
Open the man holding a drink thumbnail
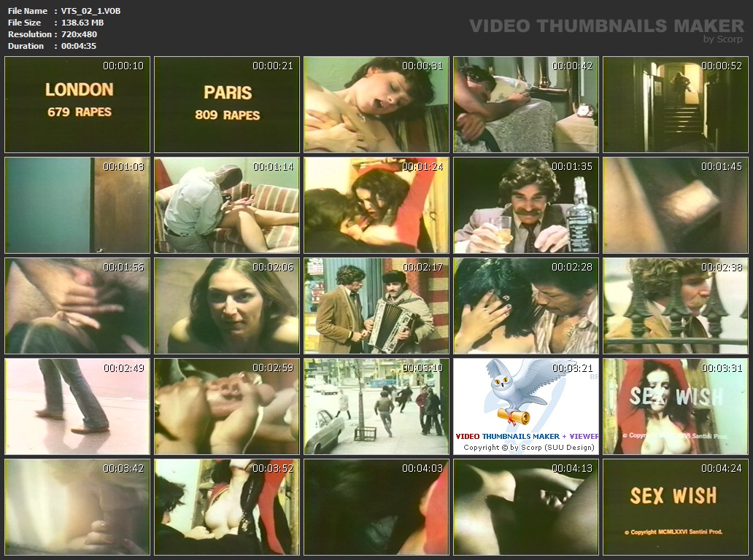526,205
